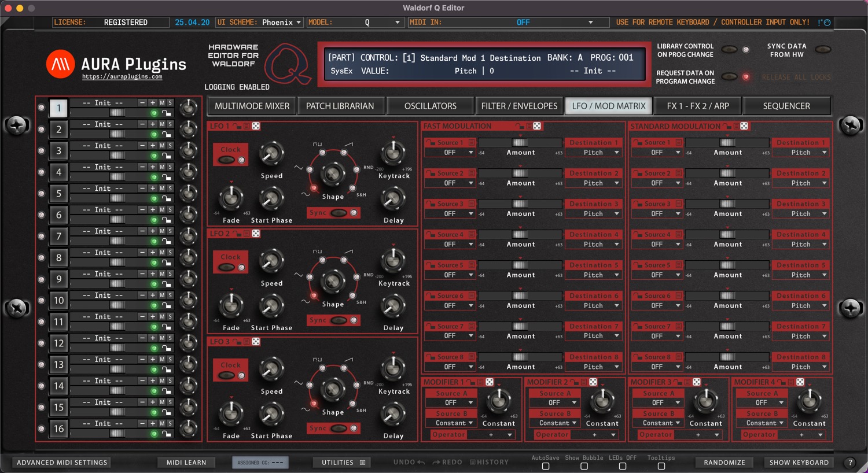Toggle Request Data on Program Change switch
The width and height of the screenshot is (868, 473).
pos(729,77)
